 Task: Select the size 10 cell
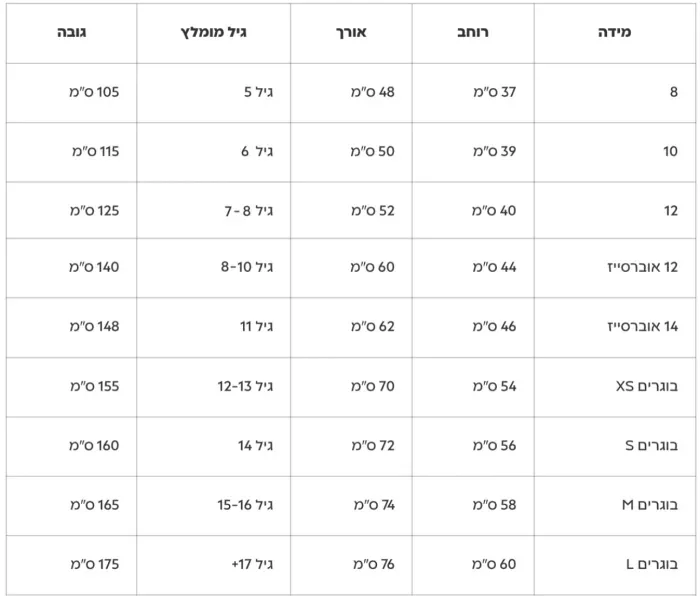click(614, 152)
